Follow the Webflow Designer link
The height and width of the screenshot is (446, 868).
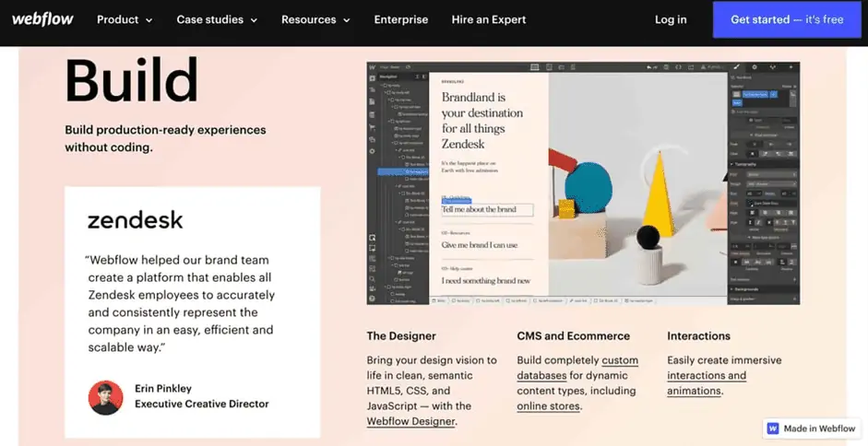tap(411, 421)
